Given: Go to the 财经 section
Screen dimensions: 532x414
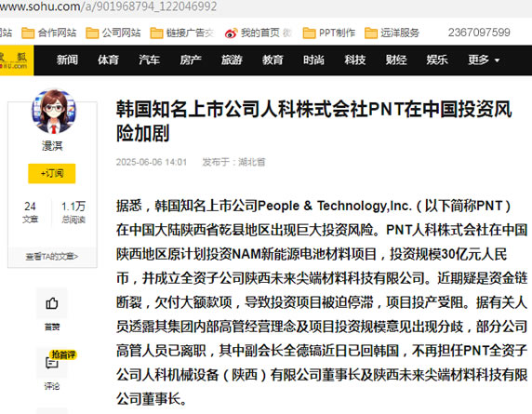Looking at the screenshot, I should [396, 60].
